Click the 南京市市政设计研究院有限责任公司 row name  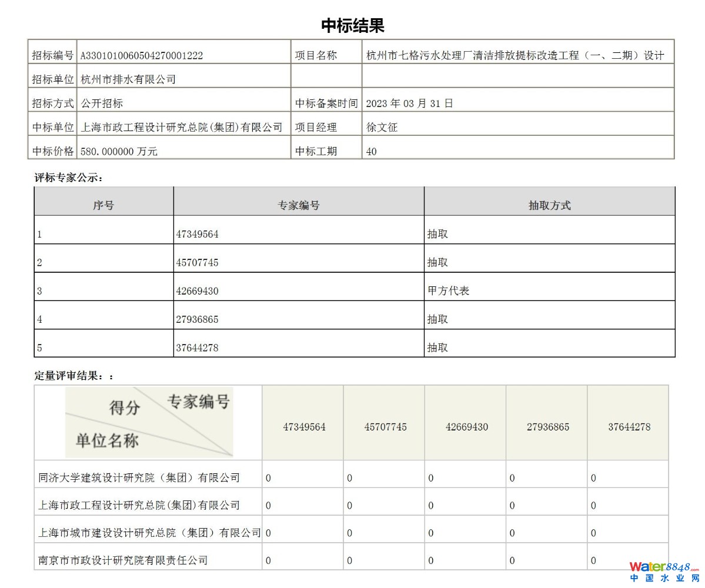coord(123,560)
